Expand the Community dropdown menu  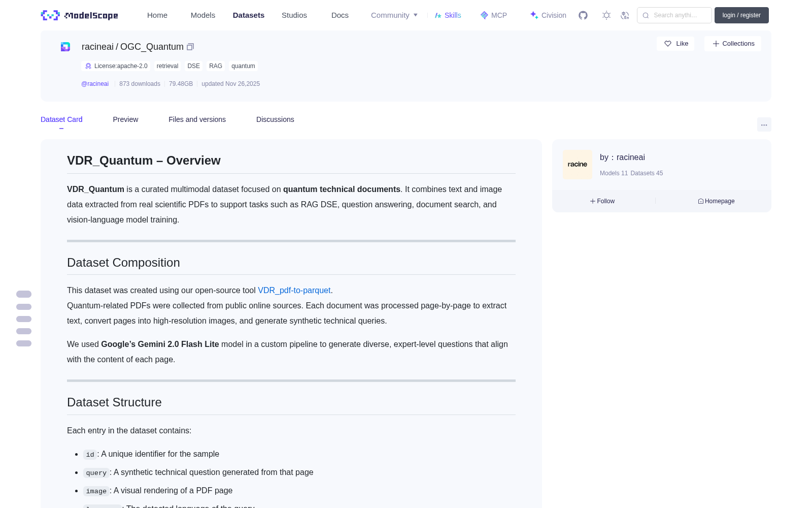coord(394,15)
